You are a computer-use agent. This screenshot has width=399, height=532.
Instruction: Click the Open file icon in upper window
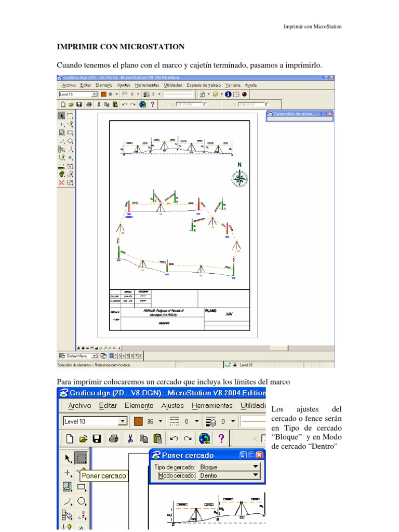tap(71, 104)
